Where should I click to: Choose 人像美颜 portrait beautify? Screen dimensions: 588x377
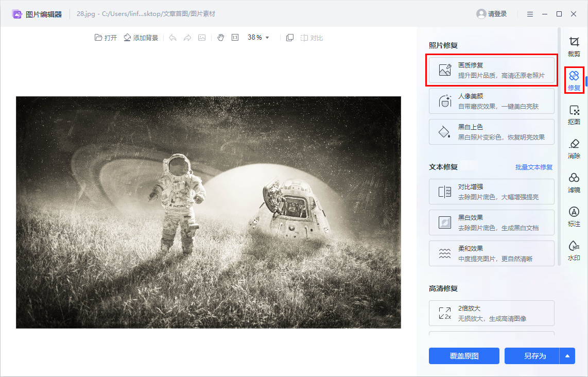tap(491, 101)
